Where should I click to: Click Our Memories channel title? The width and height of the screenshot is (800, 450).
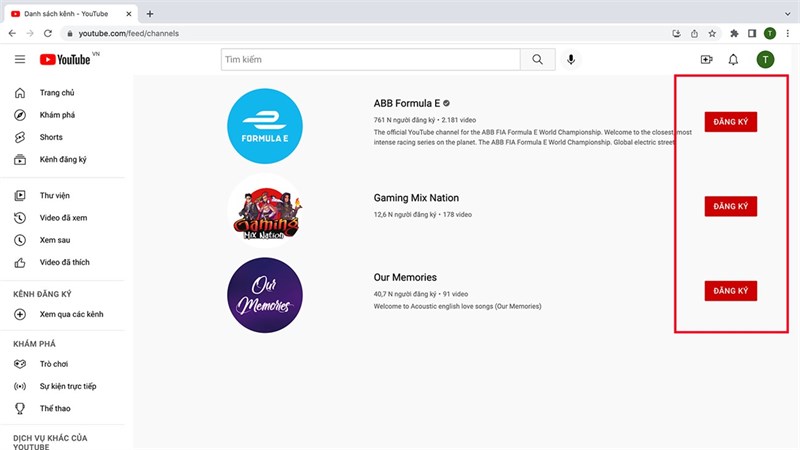405,278
